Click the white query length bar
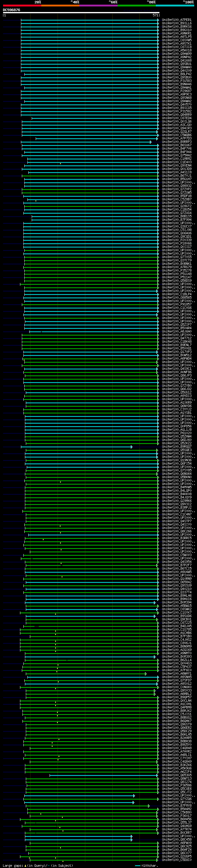The width and height of the screenshot is (197, 868). point(81,12)
